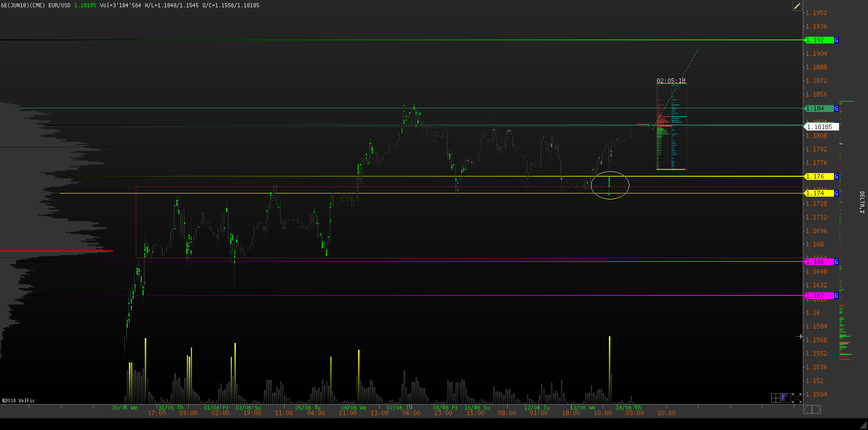Toggle the blue G badge on level 1.192
This screenshot has width=868, height=430.
836,40
